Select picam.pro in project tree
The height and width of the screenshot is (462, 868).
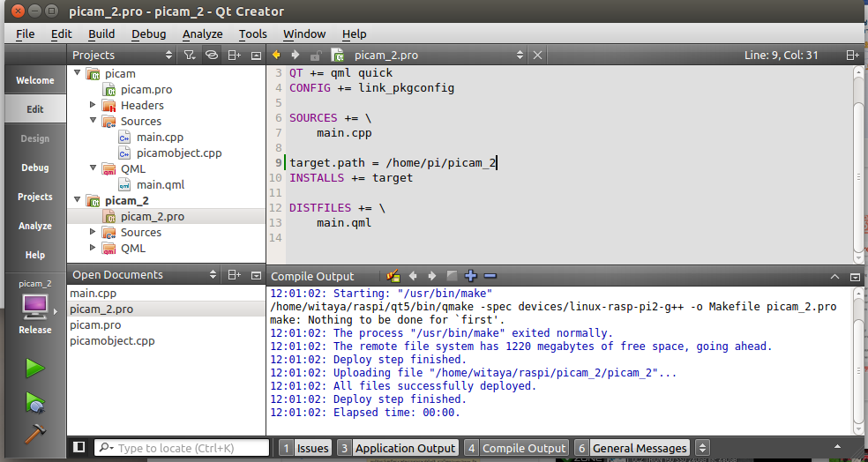(x=146, y=90)
